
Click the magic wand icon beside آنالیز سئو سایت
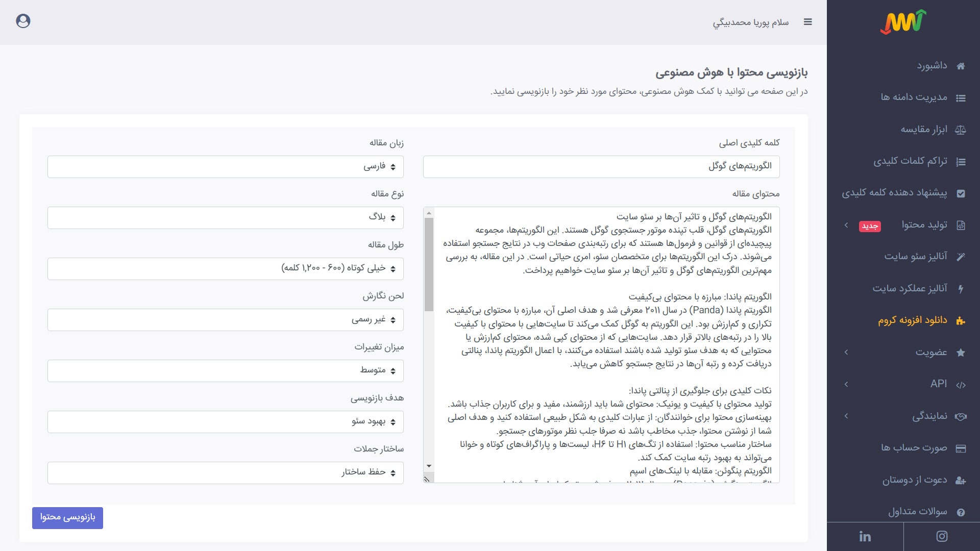pos(961,257)
